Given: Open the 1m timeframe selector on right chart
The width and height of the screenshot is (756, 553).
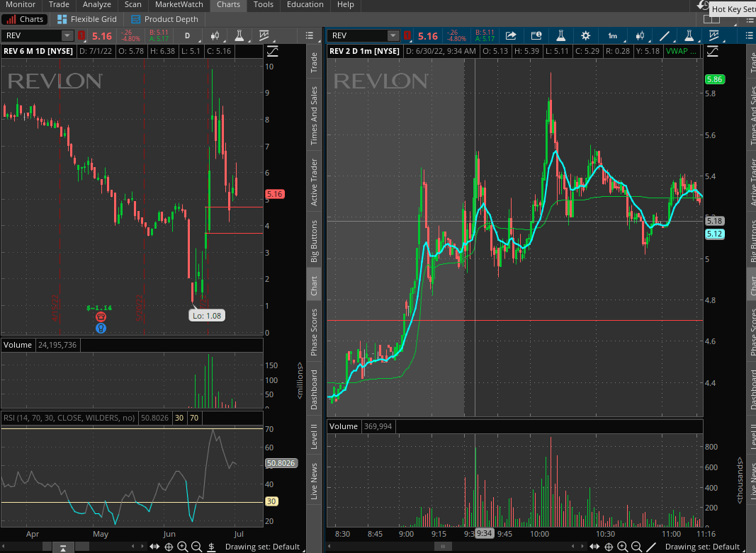Looking at the screenshot, I should click(x=612, y=35).
